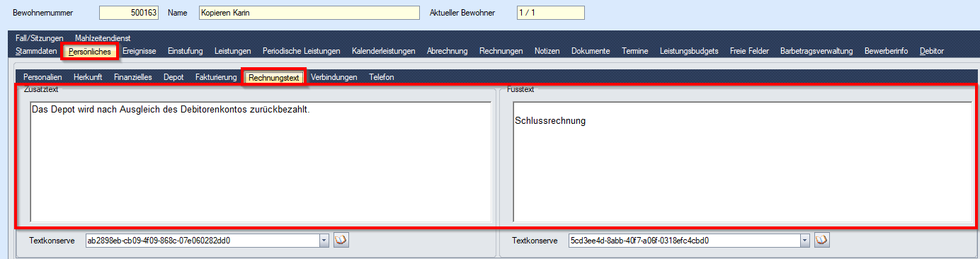Open the Periodische Leistungen tab
The image size is (980, 259).
click(x=301, y=51)
